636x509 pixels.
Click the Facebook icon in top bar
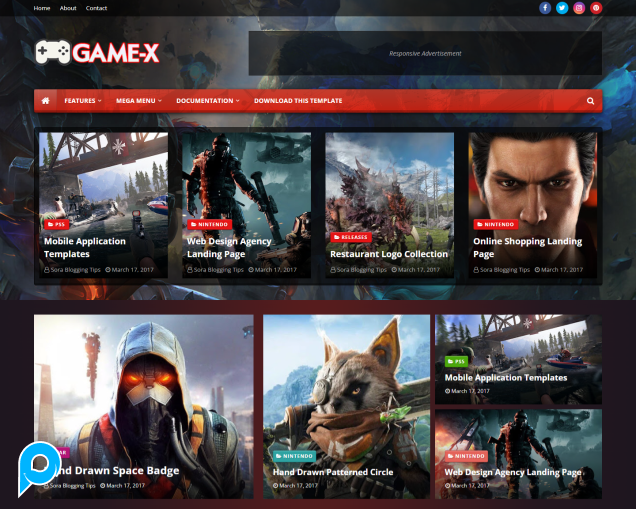click(545, 8)
